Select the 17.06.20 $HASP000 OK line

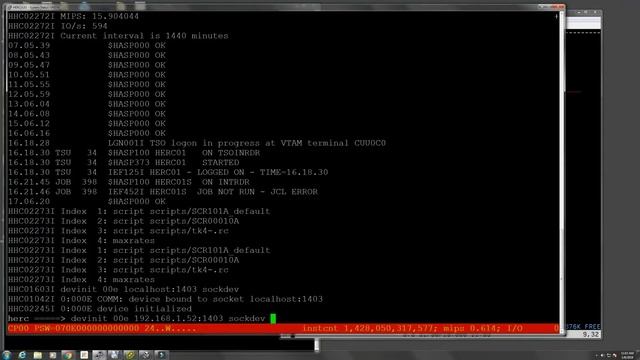pos(87,202)
